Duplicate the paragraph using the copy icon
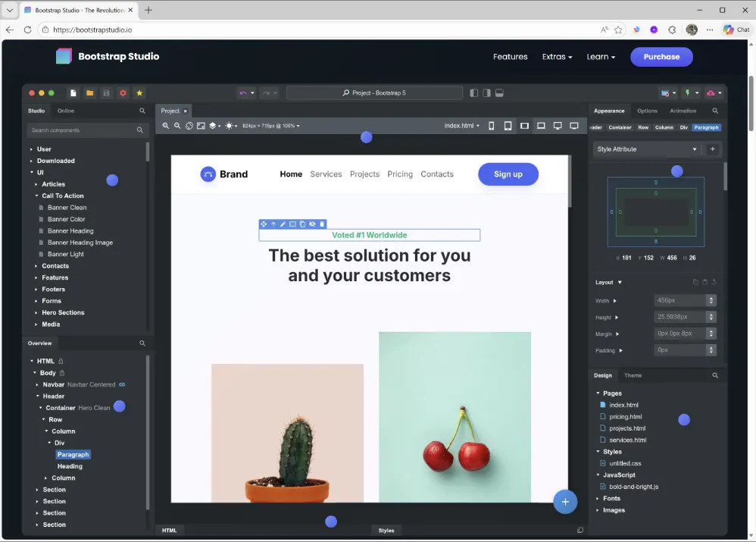The image size is (756, 542). [x=303, y=224]
